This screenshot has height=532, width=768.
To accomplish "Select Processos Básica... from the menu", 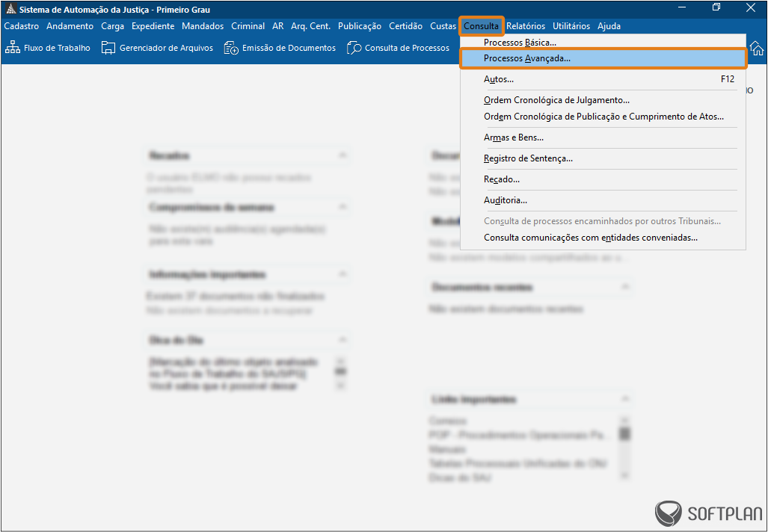I will point(603,43).
